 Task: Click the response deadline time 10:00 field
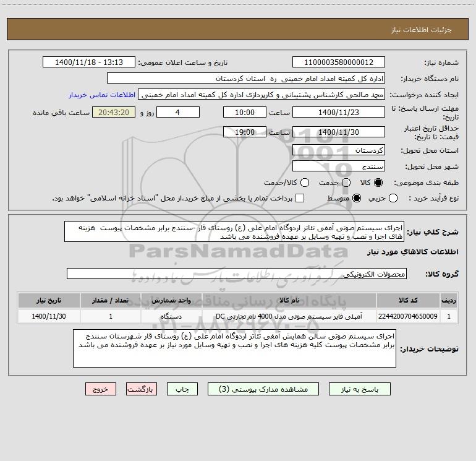pyautogui.click(x=245, y=112)
